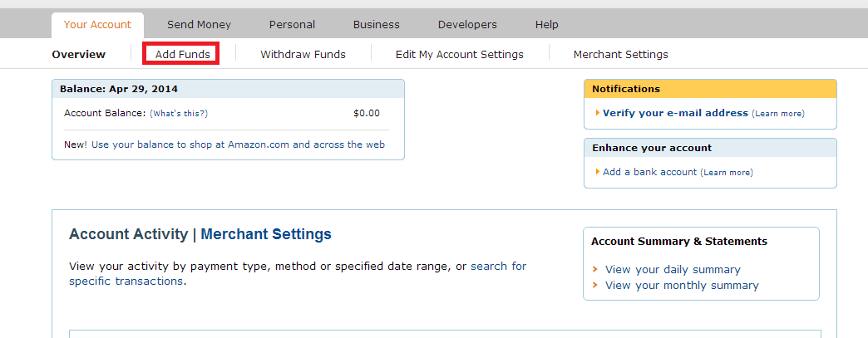Open Merchant Settings in the submenu
Image resolution: width=868 pixels, height=338 pixels.
tap(620, 54)
